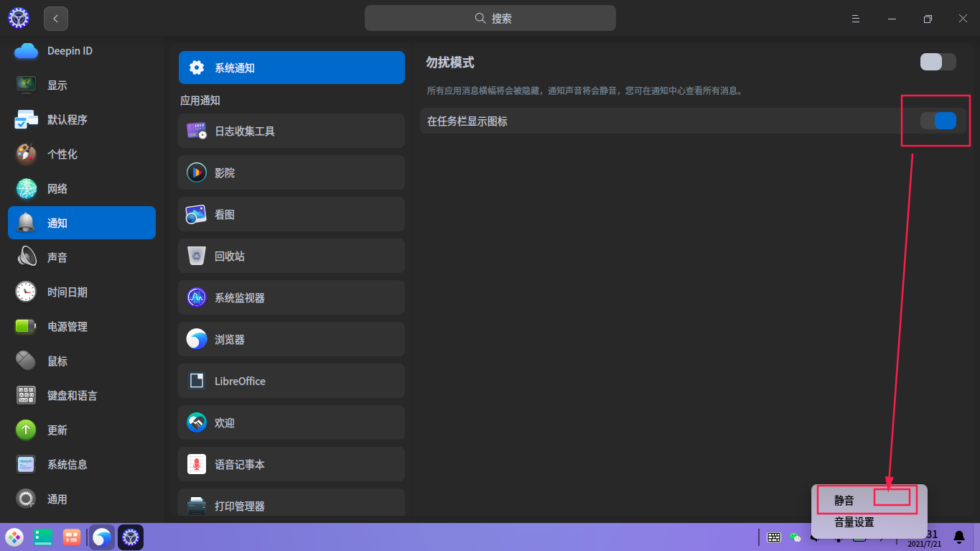Open the 显示 display settings
This screenshot has width=980, height=551.
pyautogui.click(x=82, y=85)
